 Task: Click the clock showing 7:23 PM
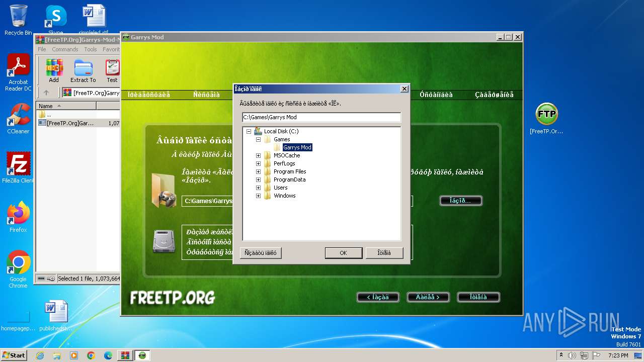tap(618, 355)
